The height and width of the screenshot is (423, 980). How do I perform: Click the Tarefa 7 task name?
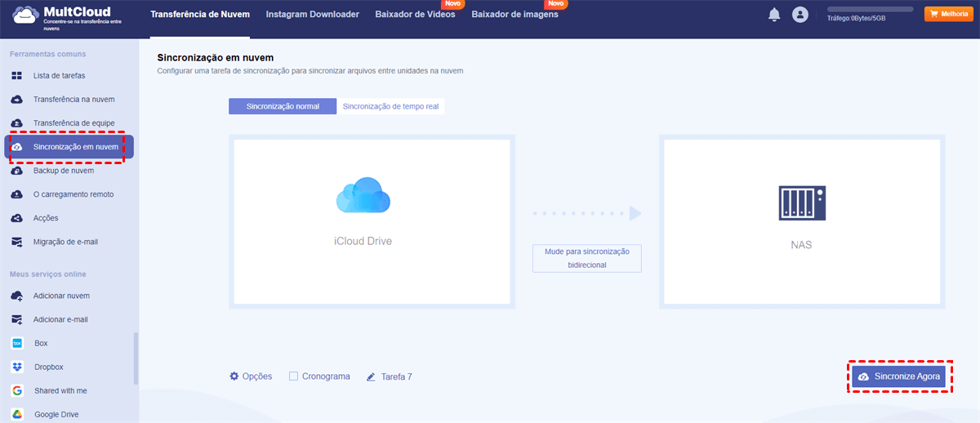397,377
